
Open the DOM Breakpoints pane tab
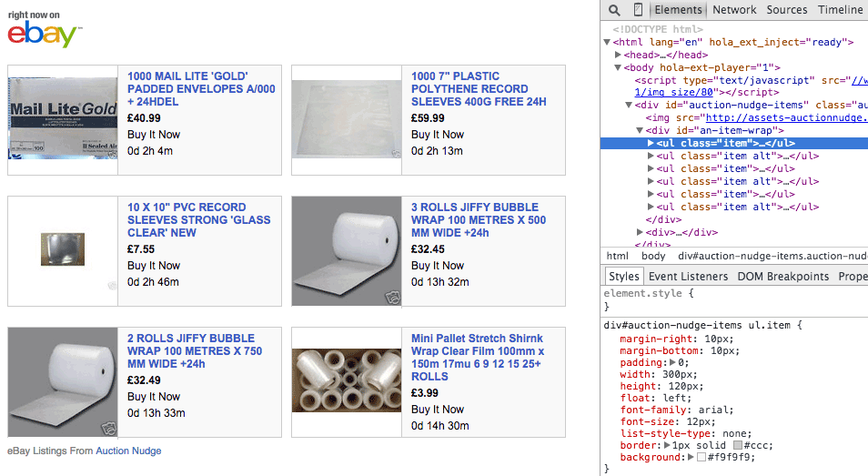tap(782, 276)
